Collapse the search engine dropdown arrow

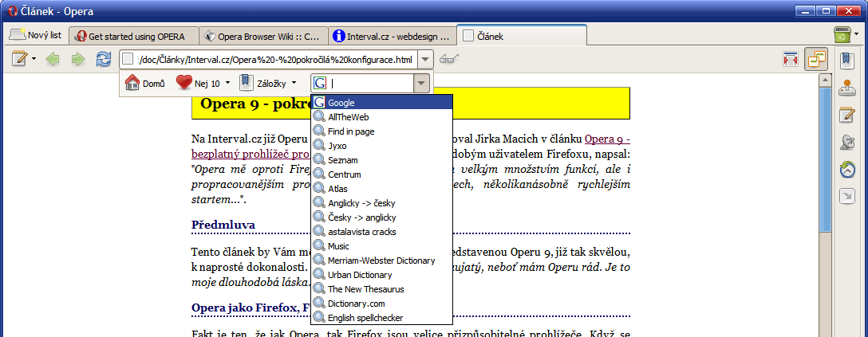point(422,84)
